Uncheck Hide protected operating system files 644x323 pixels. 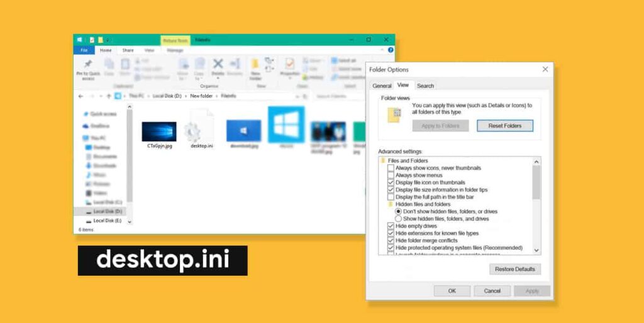[391, 248]
